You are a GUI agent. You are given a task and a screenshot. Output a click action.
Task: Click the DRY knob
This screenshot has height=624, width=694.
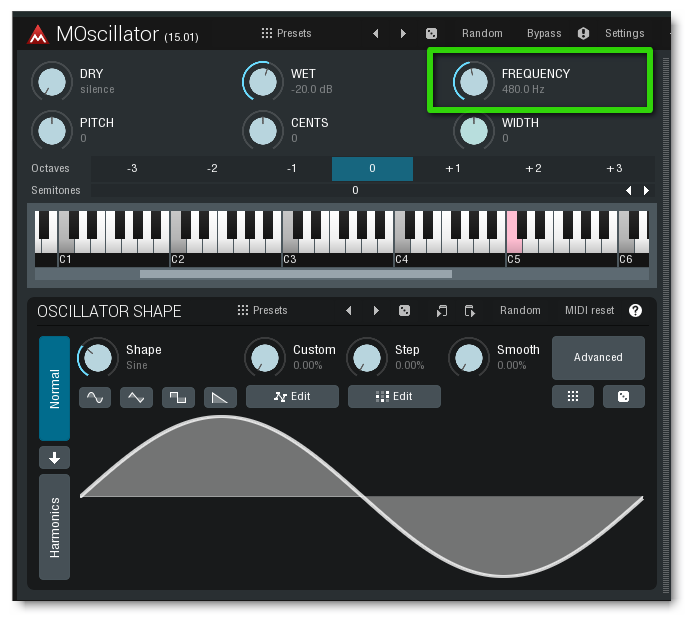pos(52,82)
